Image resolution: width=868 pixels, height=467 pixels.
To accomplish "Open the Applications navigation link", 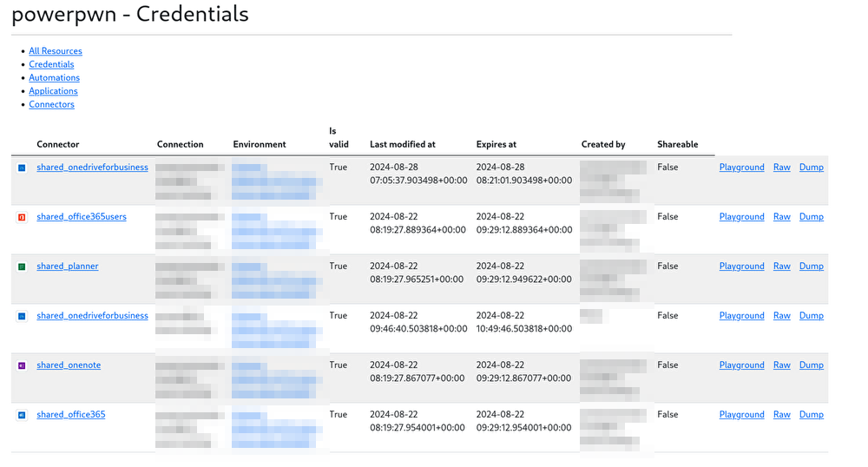I will (x=53, y=91).
